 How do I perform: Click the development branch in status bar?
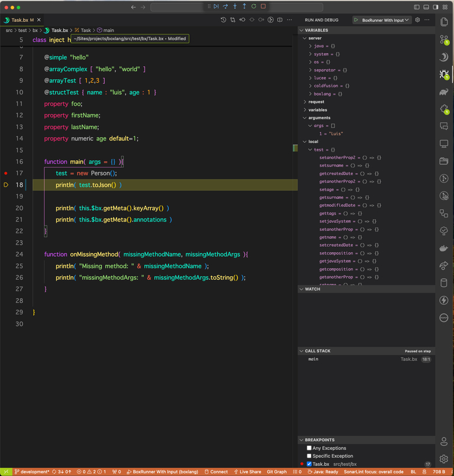click(33, 472)
